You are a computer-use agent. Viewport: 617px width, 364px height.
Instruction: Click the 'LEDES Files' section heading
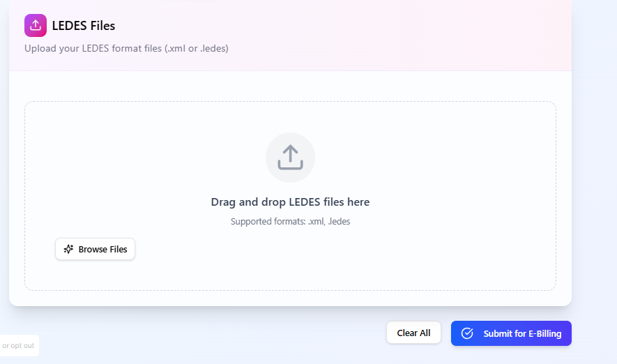[x=84, y=26]
